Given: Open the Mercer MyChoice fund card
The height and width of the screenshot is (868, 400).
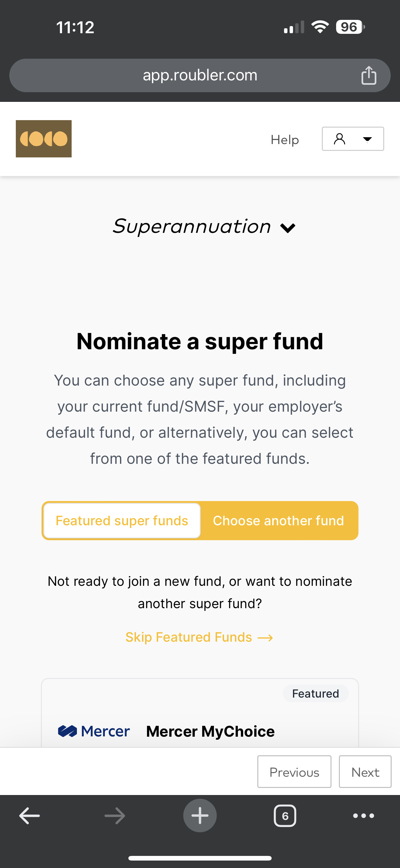Looking at the screenshot, I should pos(200,713).
